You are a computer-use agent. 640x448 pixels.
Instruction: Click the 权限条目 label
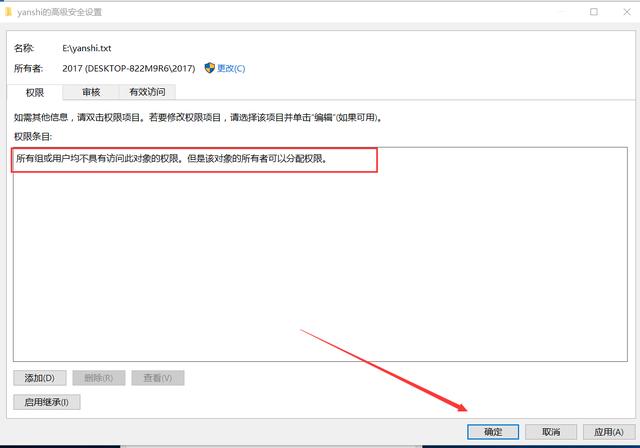tap(33, 137)
